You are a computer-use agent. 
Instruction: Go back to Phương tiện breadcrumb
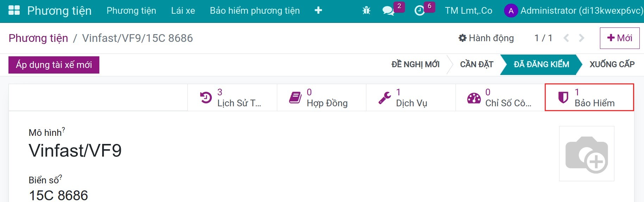pyautogui.click(x=38, y=38)
